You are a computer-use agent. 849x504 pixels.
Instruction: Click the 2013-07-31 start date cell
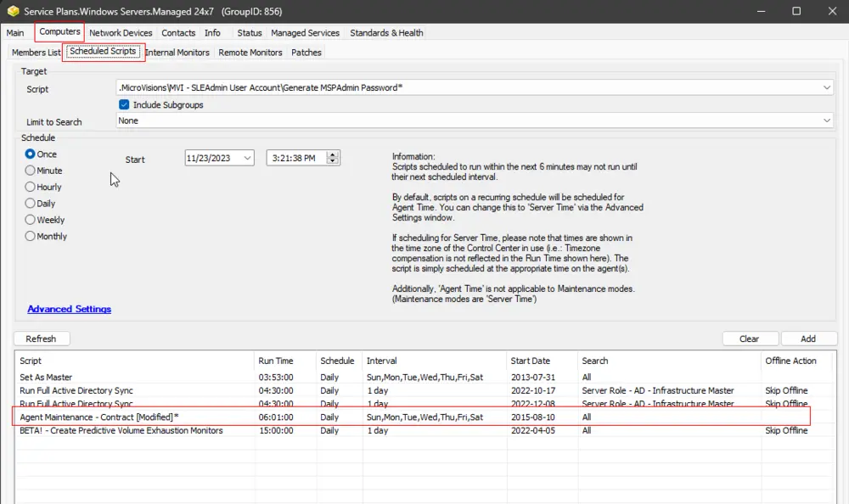coord(533,378)
